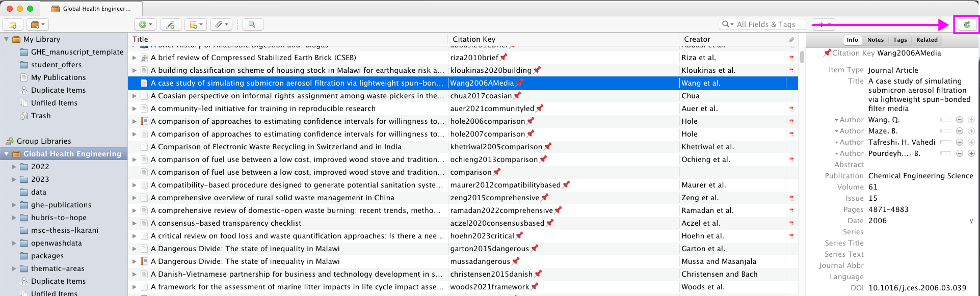The height and width of the screenshot is (296, 980).
Task: Switch to the Notes tab
Action: 875,40
